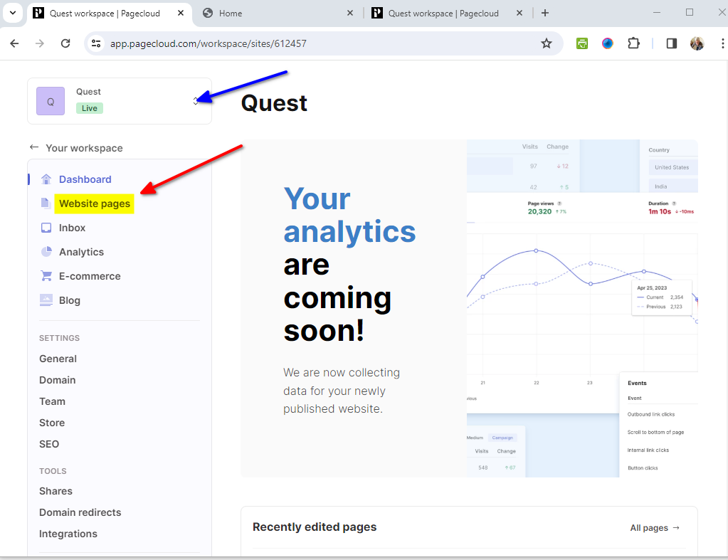Open the All pages link
The image size is (728, 560).
click(655, 528)
